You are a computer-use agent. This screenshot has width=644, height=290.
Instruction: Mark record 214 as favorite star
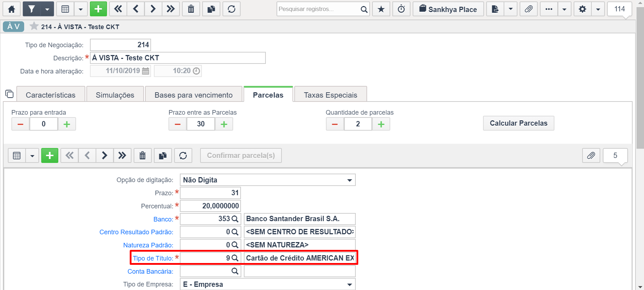pyautogui.click(x=34, y=26)
